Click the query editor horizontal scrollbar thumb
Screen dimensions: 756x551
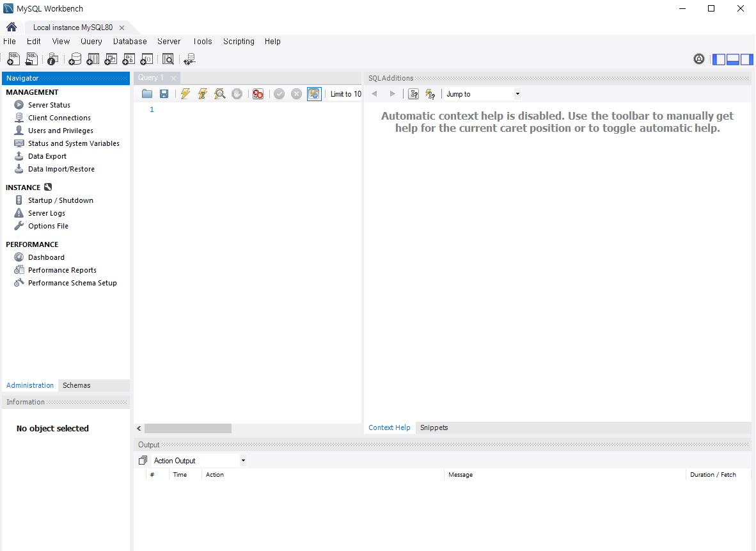[188, 428]
